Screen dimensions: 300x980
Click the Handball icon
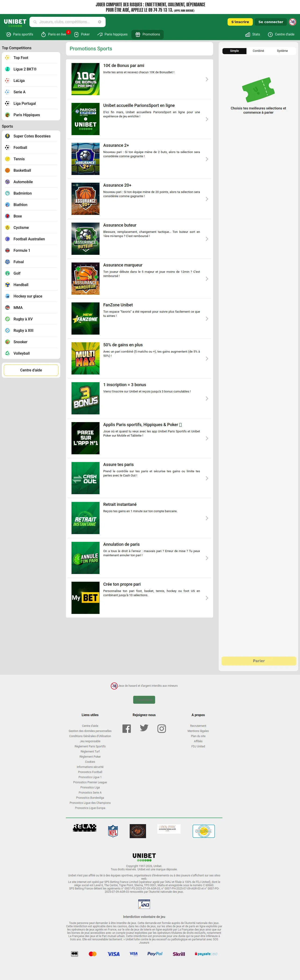(7, 285)
